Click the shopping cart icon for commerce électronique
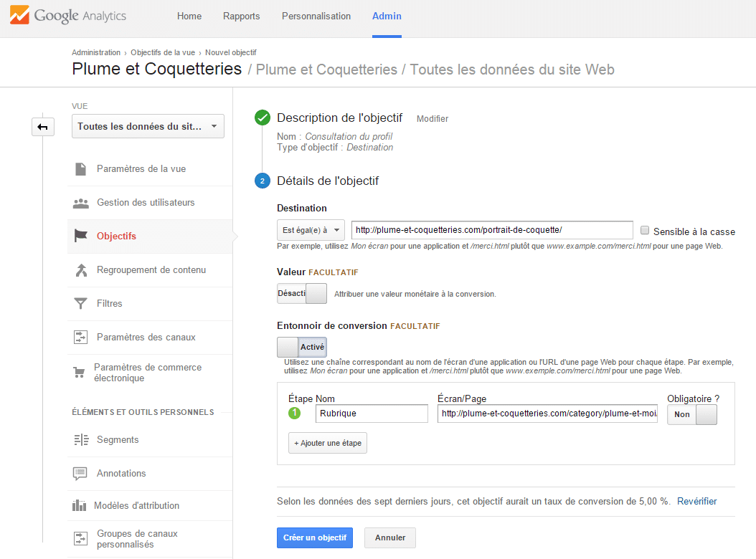 79,372
